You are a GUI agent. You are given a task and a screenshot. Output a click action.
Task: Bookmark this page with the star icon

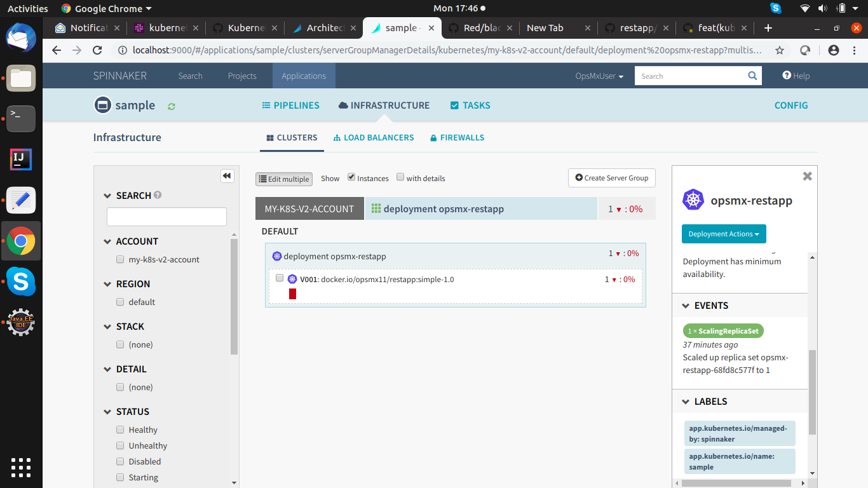pyautogui.click(x=780, y=50)
